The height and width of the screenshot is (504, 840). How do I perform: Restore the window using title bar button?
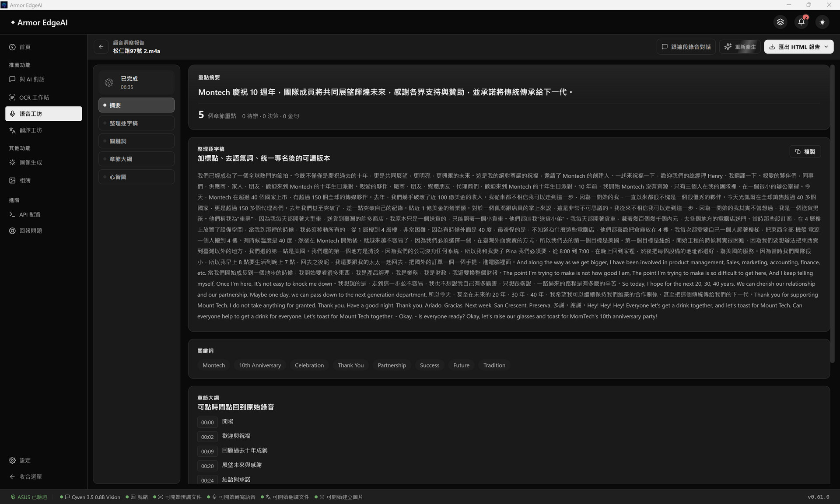pyautogui.click(x=808, y=5)
